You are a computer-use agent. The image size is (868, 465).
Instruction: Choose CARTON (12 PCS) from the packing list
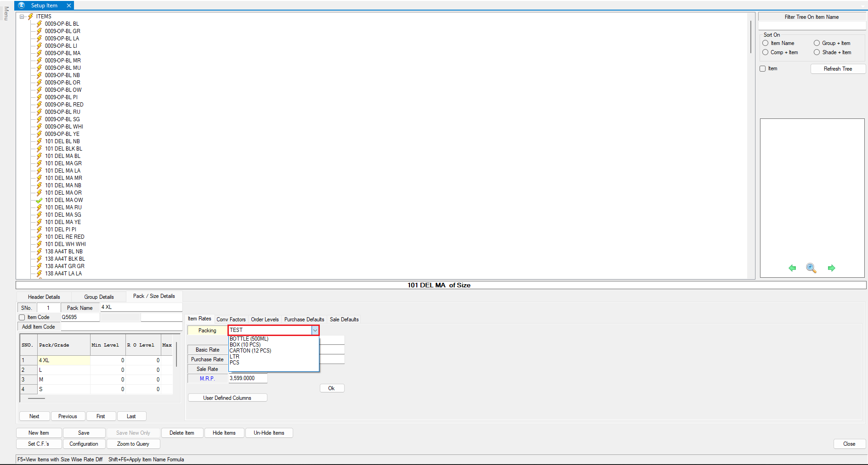pyautogui.click(x=250, y=351)
